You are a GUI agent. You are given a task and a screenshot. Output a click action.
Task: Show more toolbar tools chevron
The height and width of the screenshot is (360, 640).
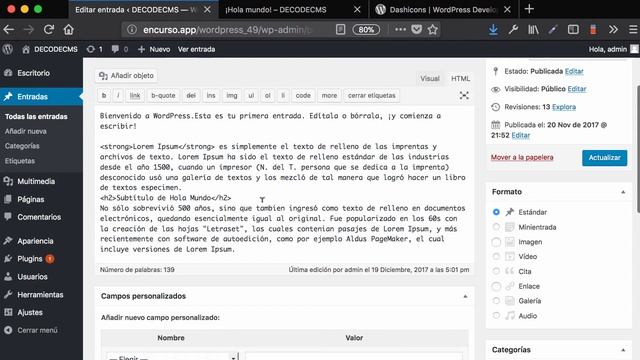coord(613,29)
